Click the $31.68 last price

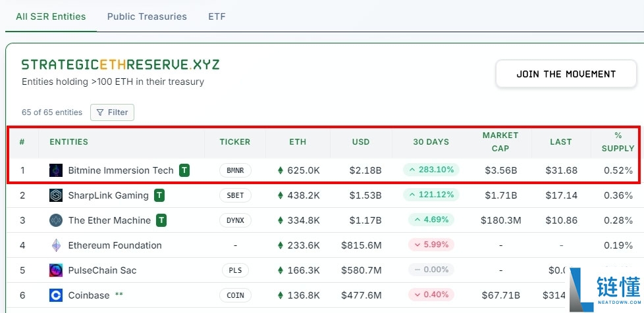[562, 170]
